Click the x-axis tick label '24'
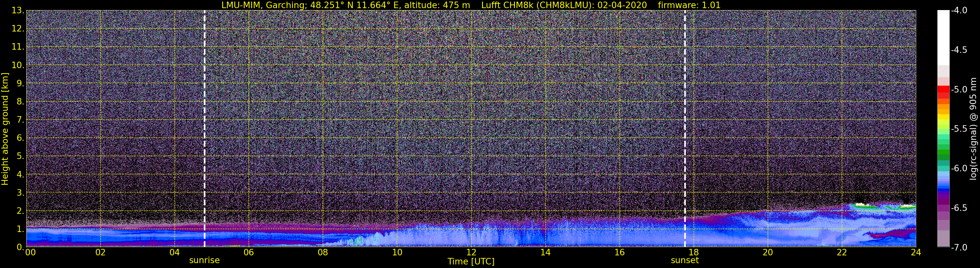This screenshot has height=268, width=980. 916,252
